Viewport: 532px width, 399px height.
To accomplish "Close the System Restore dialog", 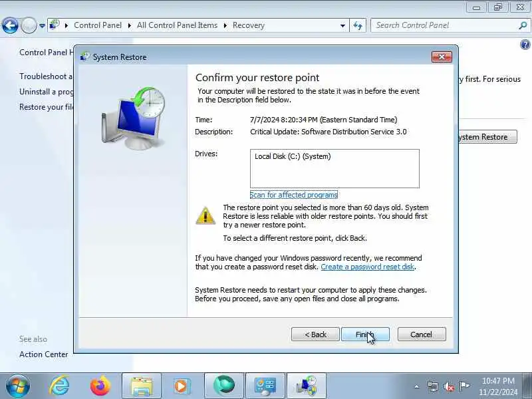I will pos(442,57).
